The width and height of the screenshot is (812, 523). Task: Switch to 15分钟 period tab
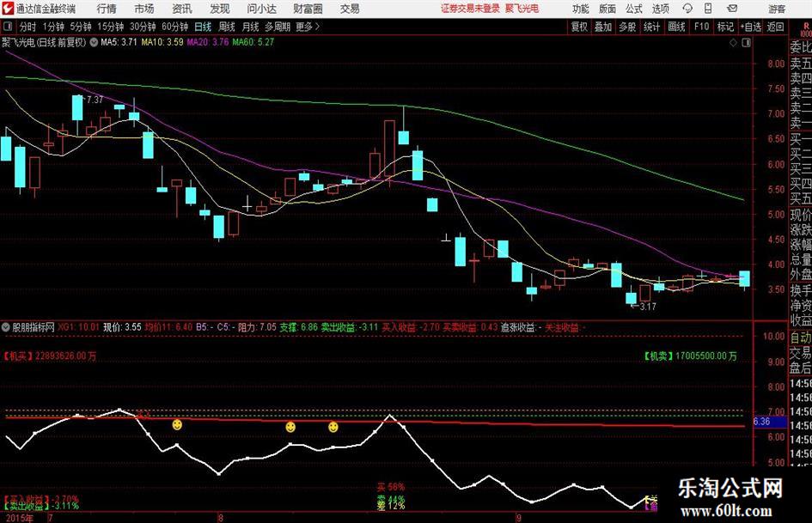[110, 27]
